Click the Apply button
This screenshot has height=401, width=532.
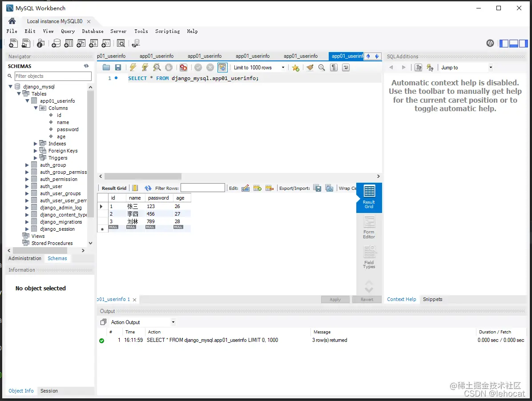[335, 300]
